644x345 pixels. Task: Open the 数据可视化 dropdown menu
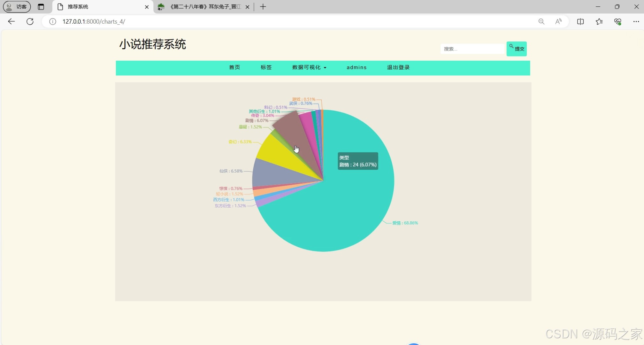point(309,67)
